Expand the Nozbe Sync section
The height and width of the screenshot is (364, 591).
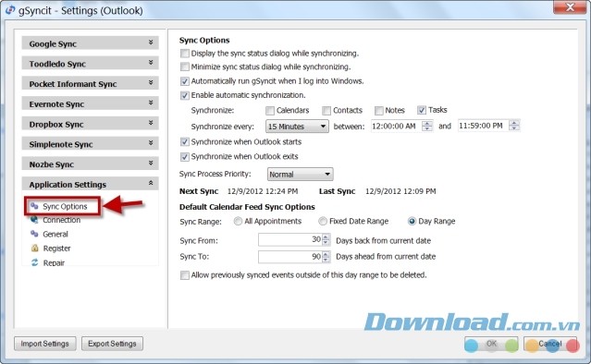pos(90,164)
